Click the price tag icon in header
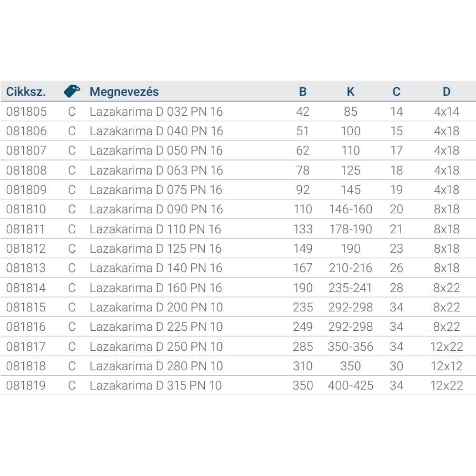The image size is (476, 476). pyautogui.click(x=72, y=91)
